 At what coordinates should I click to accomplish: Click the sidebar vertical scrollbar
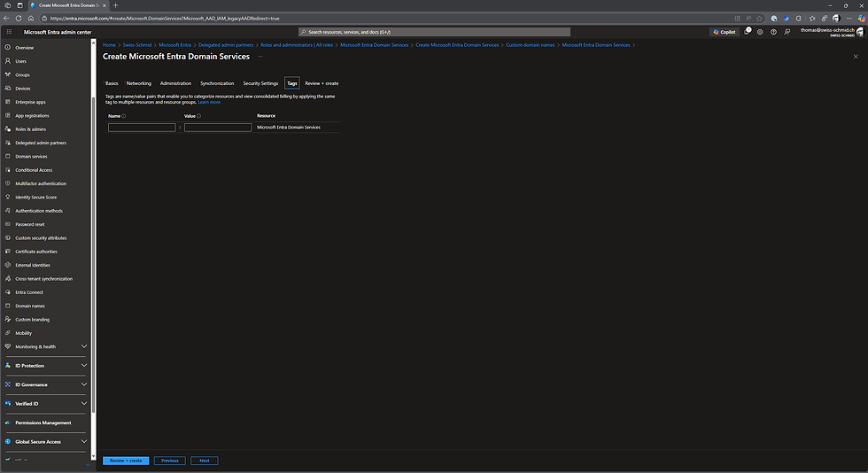pos(93,255)
